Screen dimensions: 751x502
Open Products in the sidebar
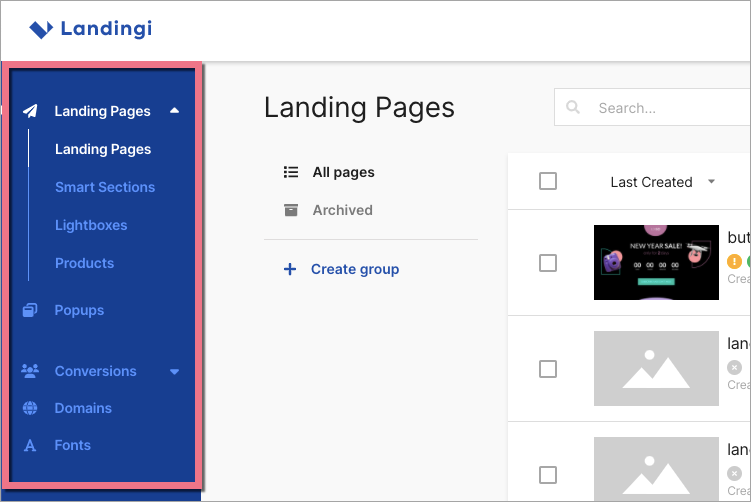(84, 263)
